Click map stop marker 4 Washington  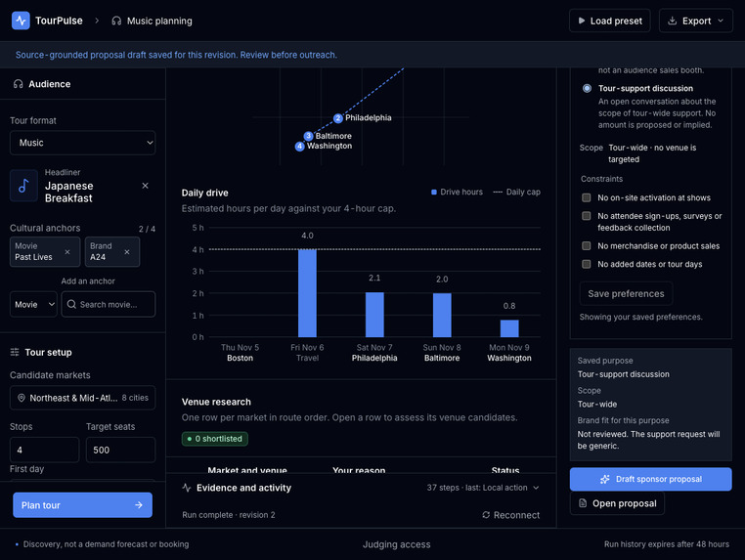[299, 147]
